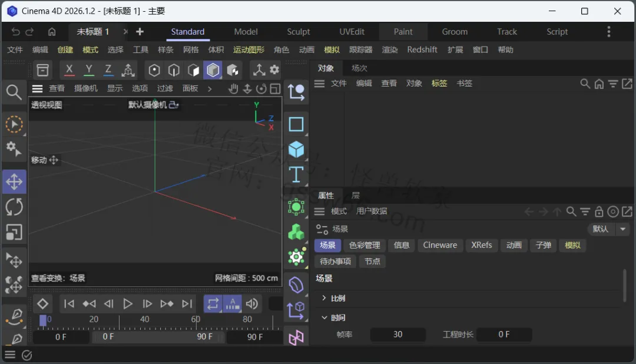The width and height of the screenshot is (636, 364).
Task: Toggle viewport layout maximize icon
Action: pyautogui.click(x=276, y=88)
